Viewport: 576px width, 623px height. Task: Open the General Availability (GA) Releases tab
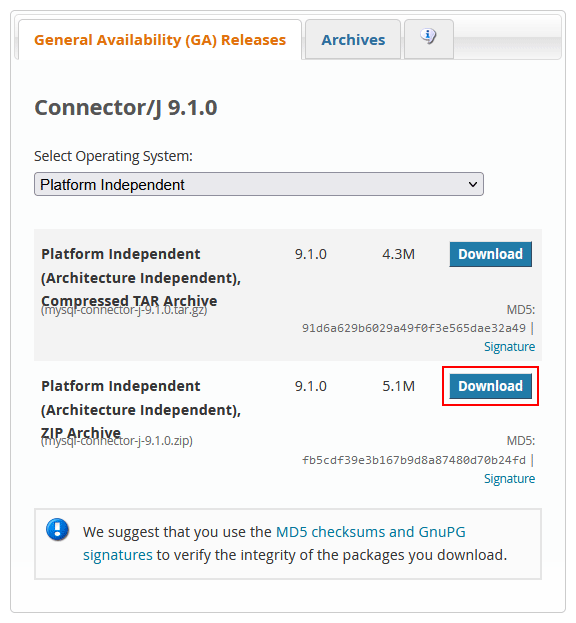coord(160,40)
